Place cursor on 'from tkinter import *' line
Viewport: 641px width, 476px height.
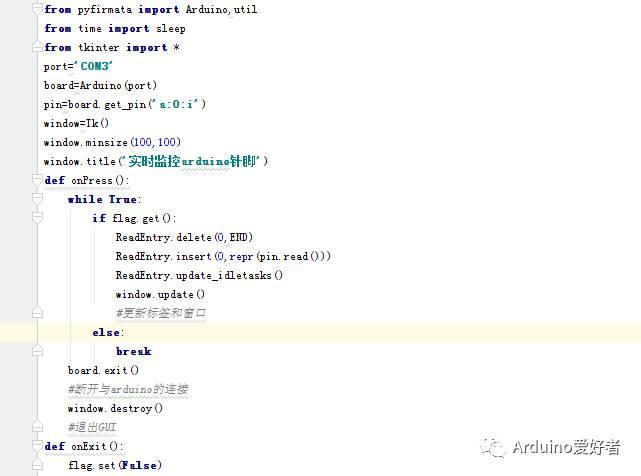112,47
